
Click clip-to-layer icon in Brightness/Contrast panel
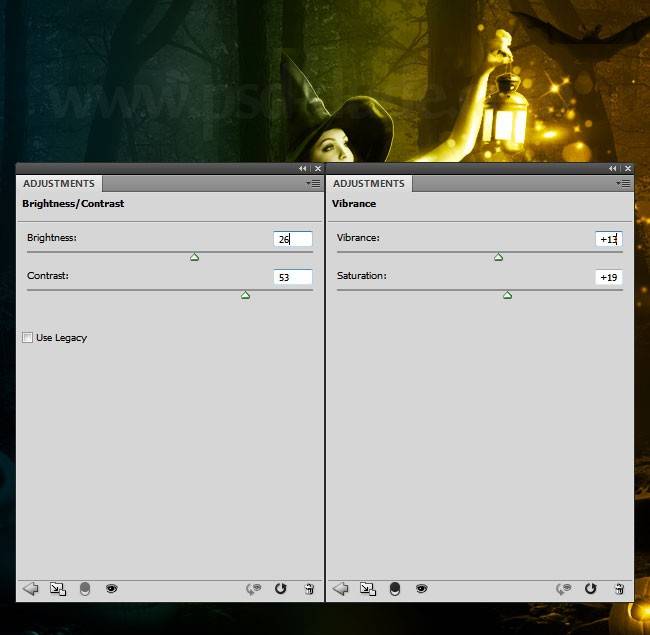[57, 589]
